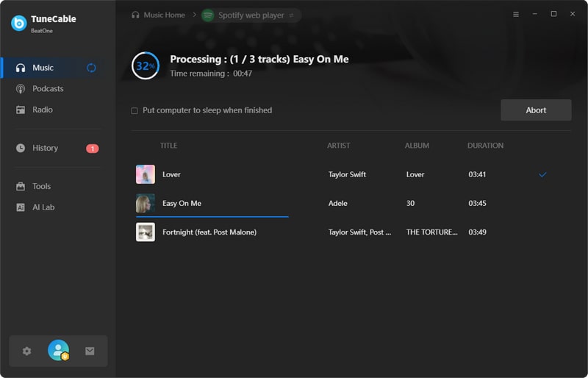The image size is (588, 378).
Task: Click the Spotify logo icon
Action: pyautogui.click(x=208, y=15)
